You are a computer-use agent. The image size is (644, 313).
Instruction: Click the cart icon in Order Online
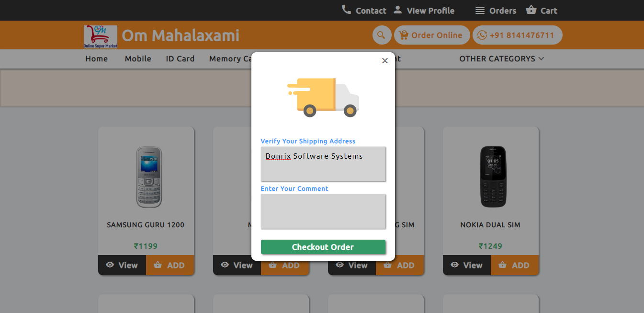click(404, 35)
